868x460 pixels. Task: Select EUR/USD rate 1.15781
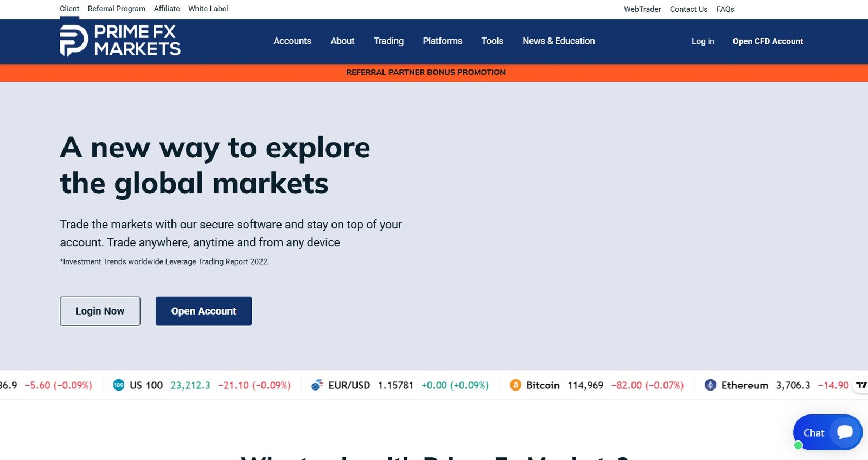coord(395,385)
